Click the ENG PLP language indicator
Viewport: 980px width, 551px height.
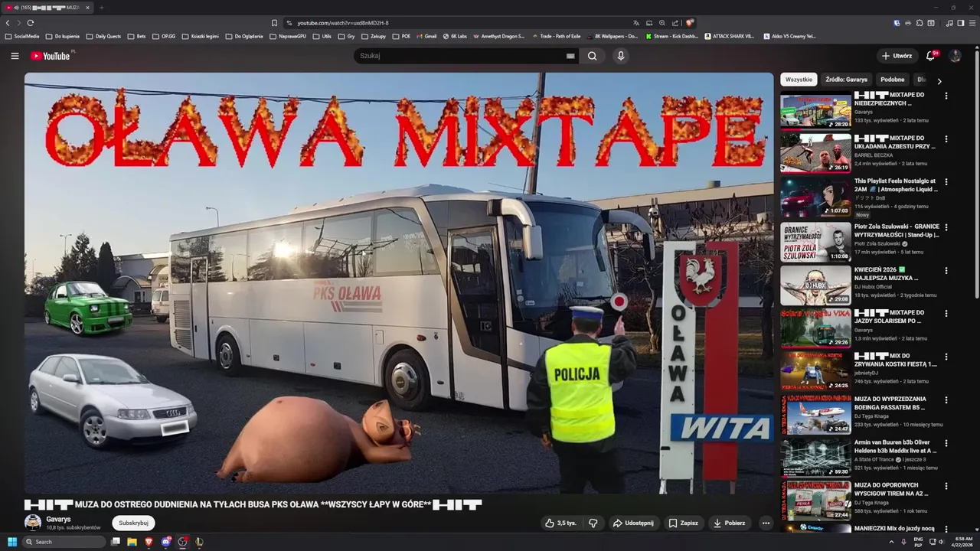coord(918,542)
